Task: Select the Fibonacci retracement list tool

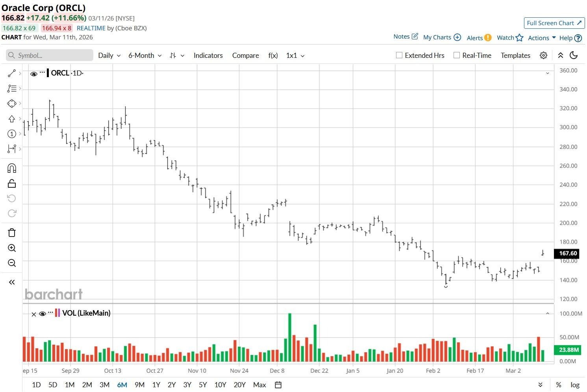Action: [x=12, y=89]
